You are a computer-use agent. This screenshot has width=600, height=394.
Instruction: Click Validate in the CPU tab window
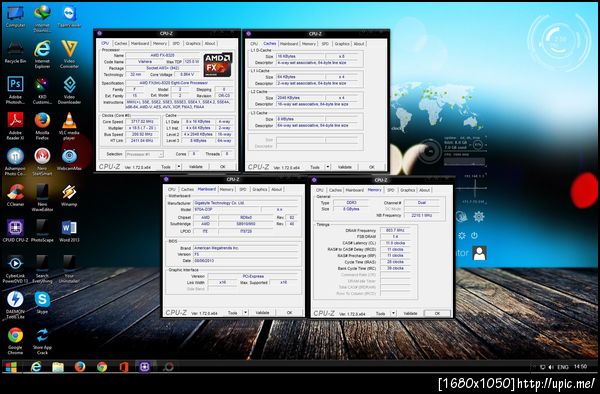(x=196, y=167)
